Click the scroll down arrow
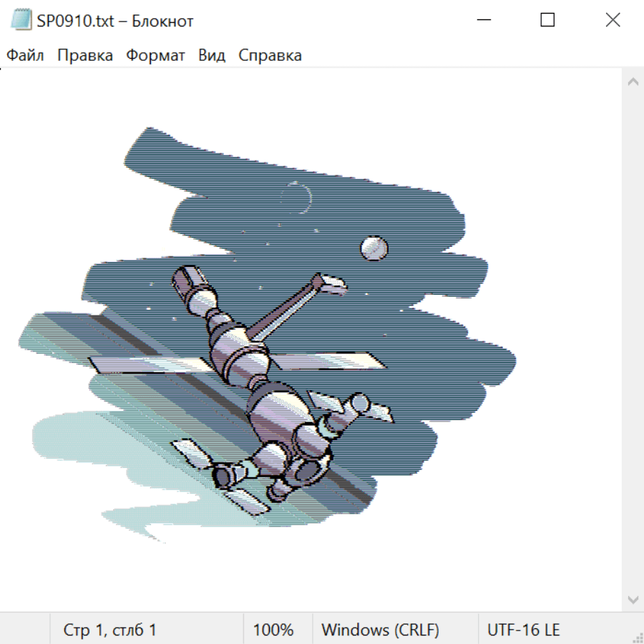Screen dimensions: 644x644 coord(633,599)
